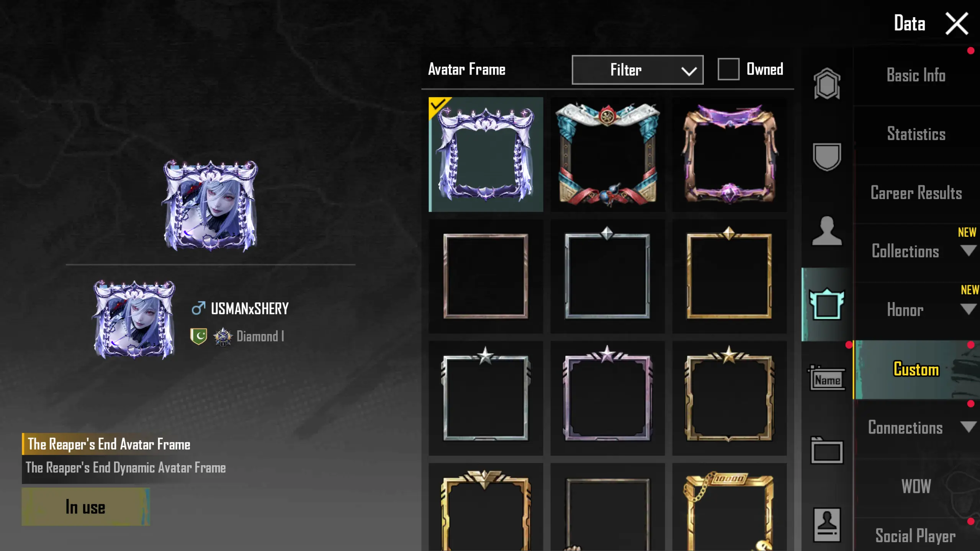Expand the Honor section arrow

coord(968,309)
